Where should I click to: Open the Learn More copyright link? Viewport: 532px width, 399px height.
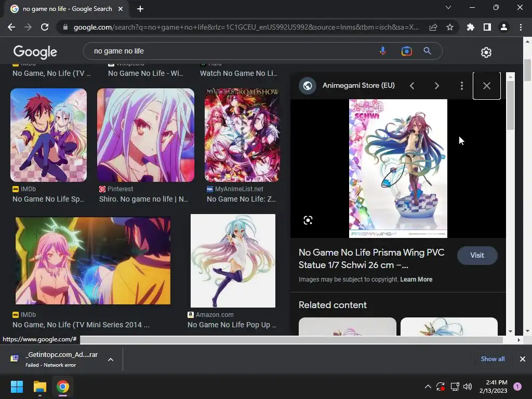[416, 280]
